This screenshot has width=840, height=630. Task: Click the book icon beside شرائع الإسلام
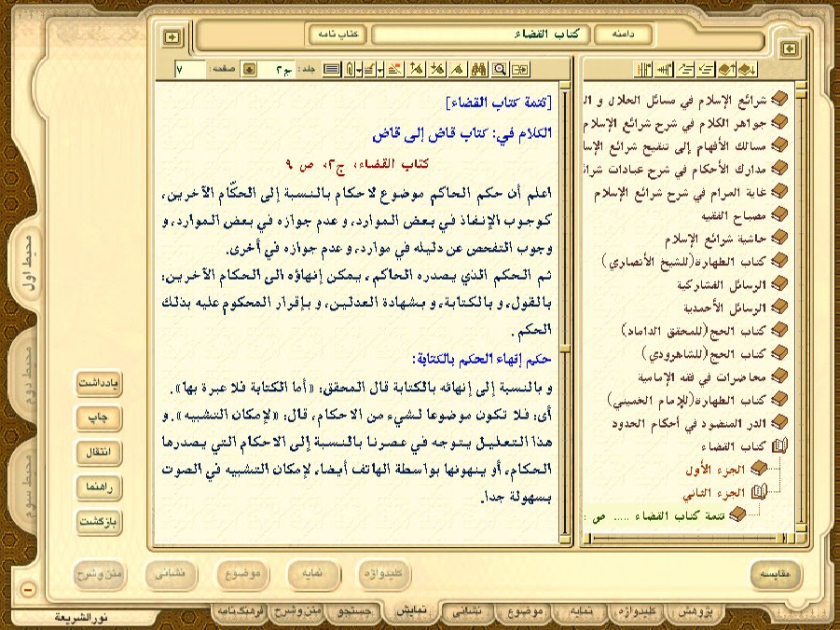(778, 99)
